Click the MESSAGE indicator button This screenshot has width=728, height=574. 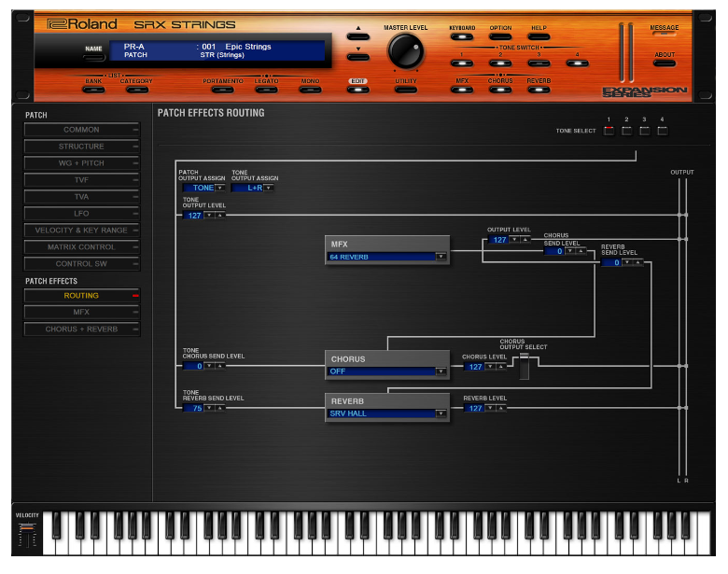coord(664,35)
